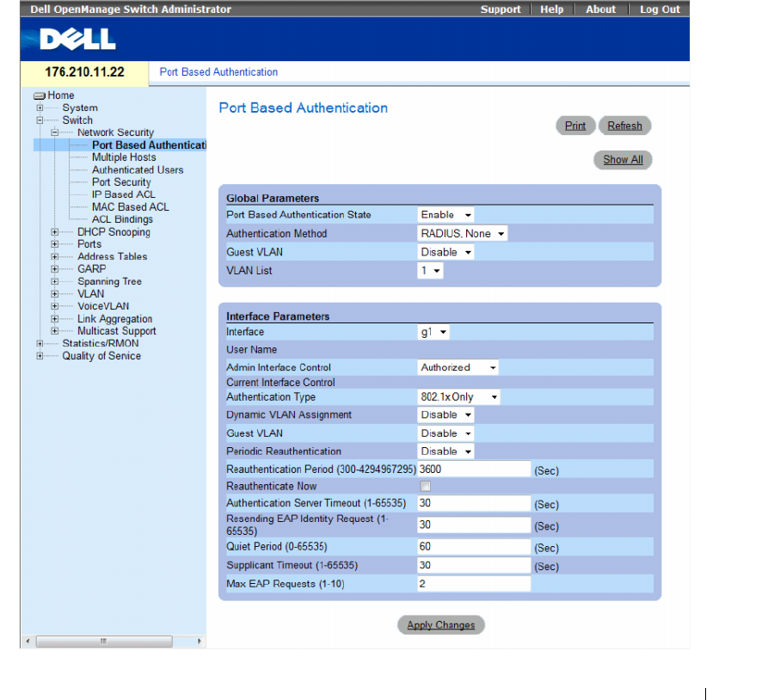
Task: Expand the Address Tables node
Action: (x=55, y=257)
